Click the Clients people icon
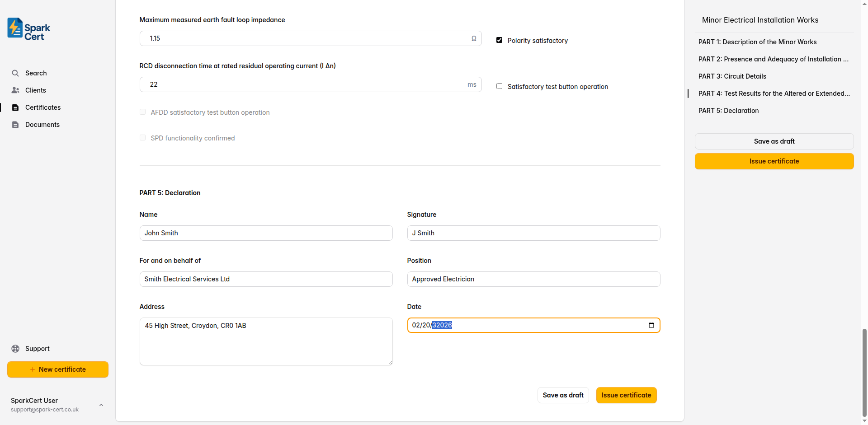868x425 pixels. tap(15, 90)
